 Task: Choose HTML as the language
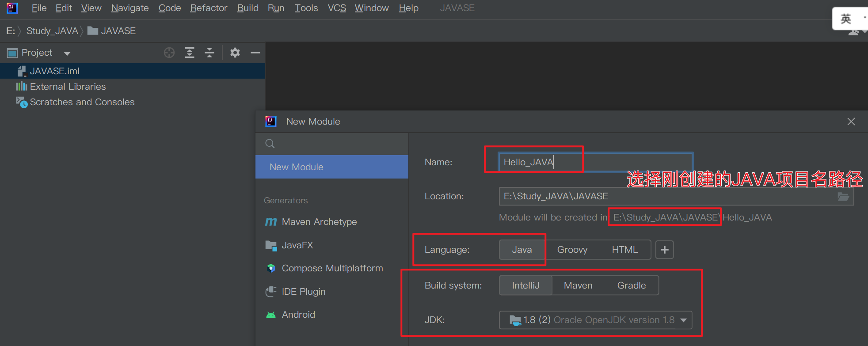[x=625, y=250]
